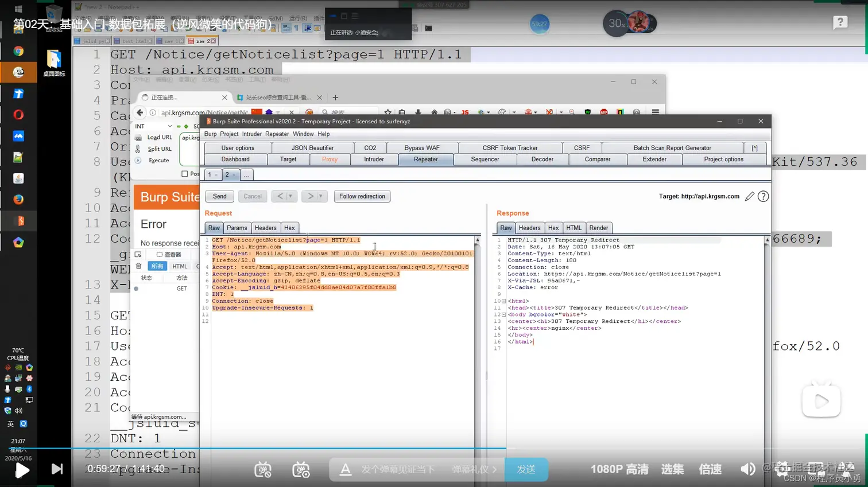The width and height of the screenshot is (868, 487).
Task: Open the forward history dropdown arrow in Repeater
Action: [x=321, y=196]
